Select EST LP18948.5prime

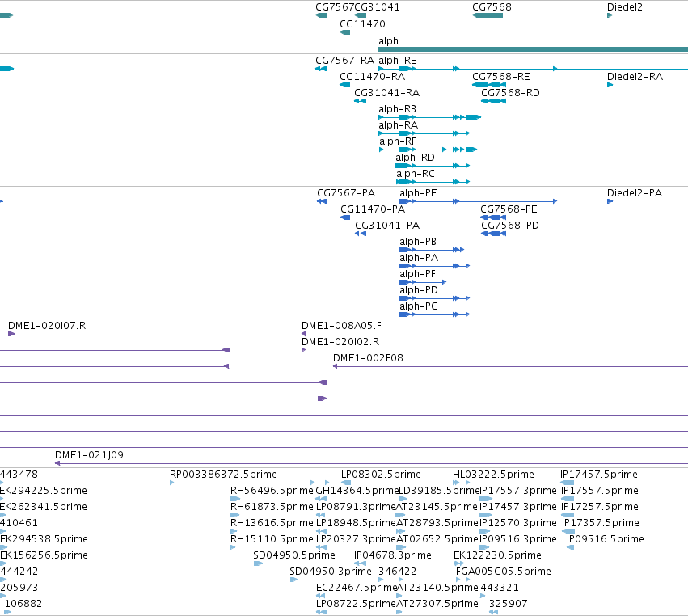[x=321, y=531]
